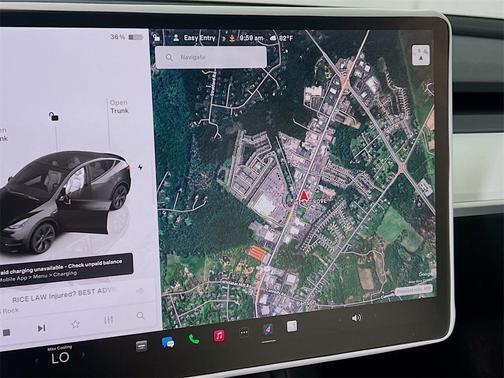This screenshot has height=378, width=504.
Task: Open the pink Apple Music app
Action: [219, 336]
